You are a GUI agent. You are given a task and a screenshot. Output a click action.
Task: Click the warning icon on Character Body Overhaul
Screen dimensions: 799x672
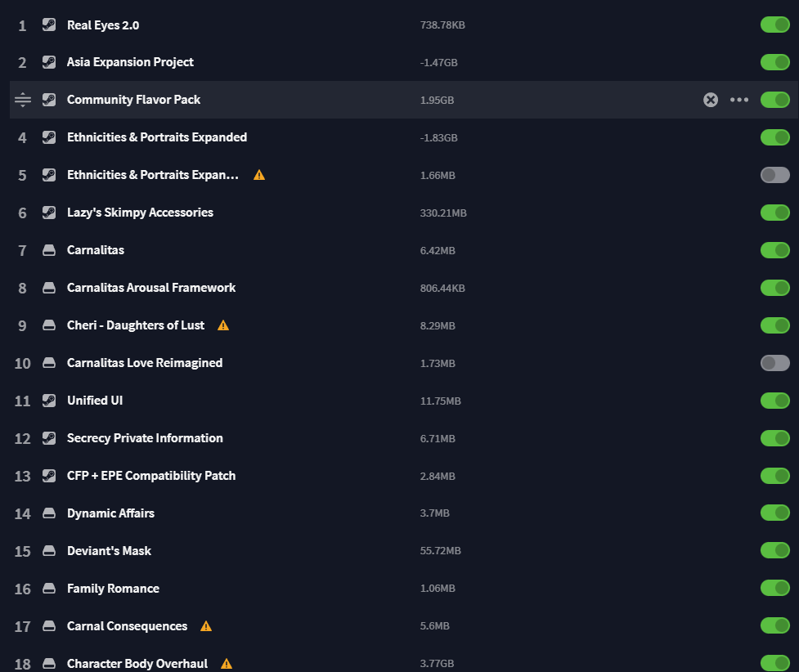(x=225, y=663)
